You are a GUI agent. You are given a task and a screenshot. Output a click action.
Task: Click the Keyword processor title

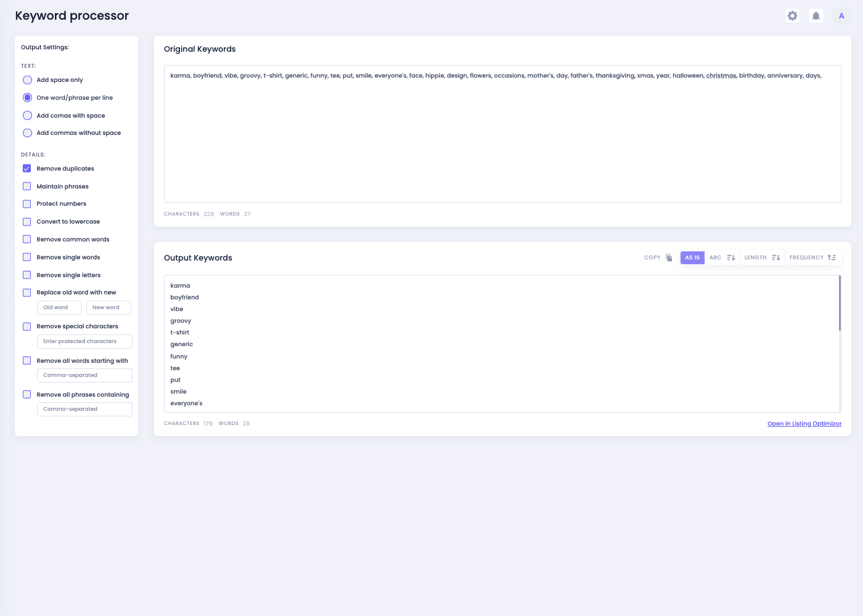72,15
